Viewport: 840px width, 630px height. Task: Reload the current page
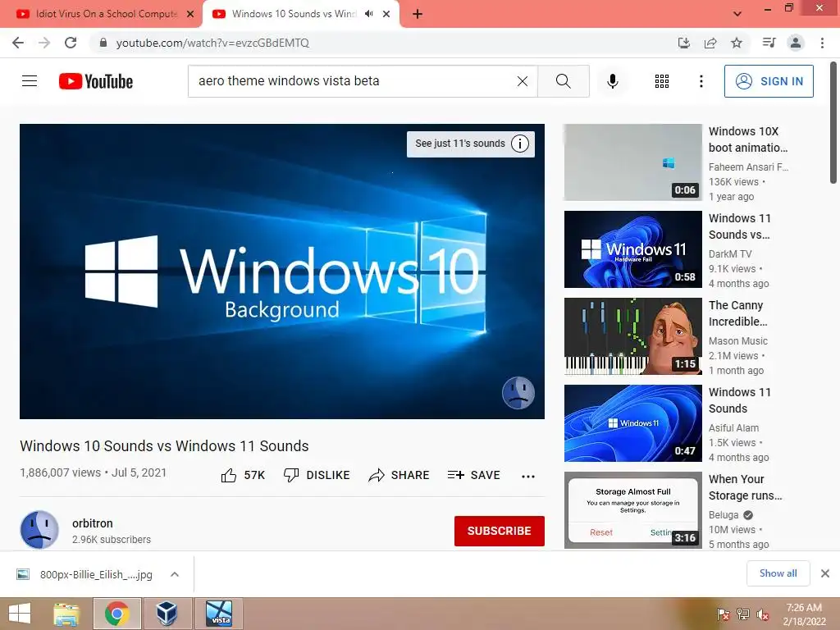coord(71,43)
